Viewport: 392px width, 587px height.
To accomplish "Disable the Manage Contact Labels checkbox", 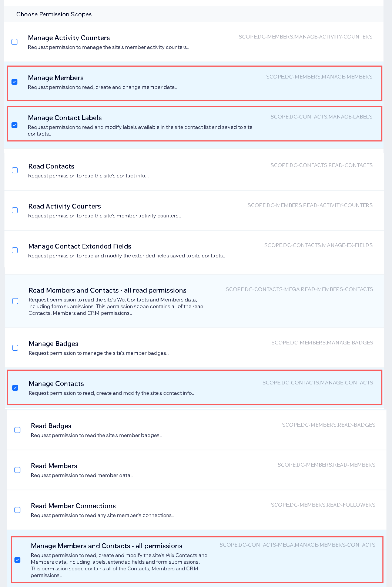I will [14, 125].
